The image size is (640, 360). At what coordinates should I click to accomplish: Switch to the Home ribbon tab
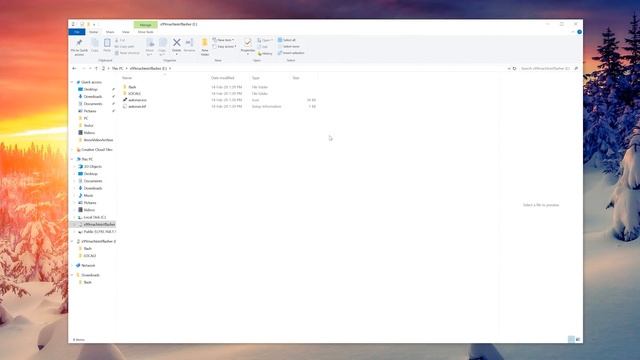click(x=93, y=32)
